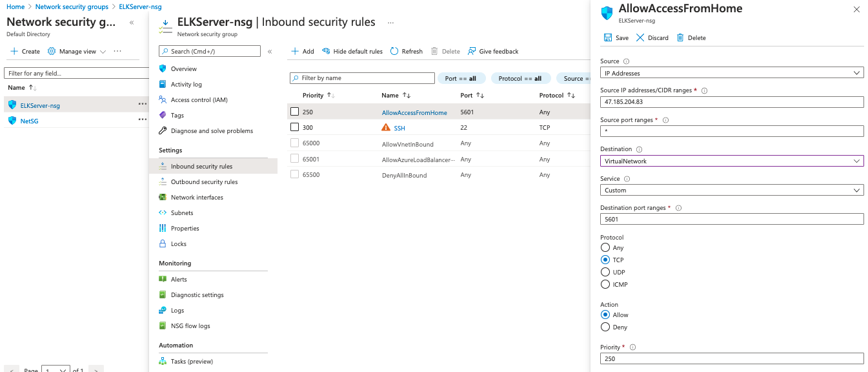
Task: Click the NSG flow logs icon
Action: 163,325
